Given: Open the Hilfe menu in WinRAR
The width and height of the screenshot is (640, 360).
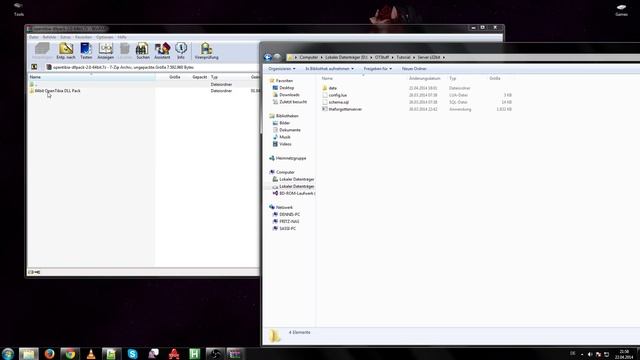Looking at the screenshot, I should (x=122, y=37).
